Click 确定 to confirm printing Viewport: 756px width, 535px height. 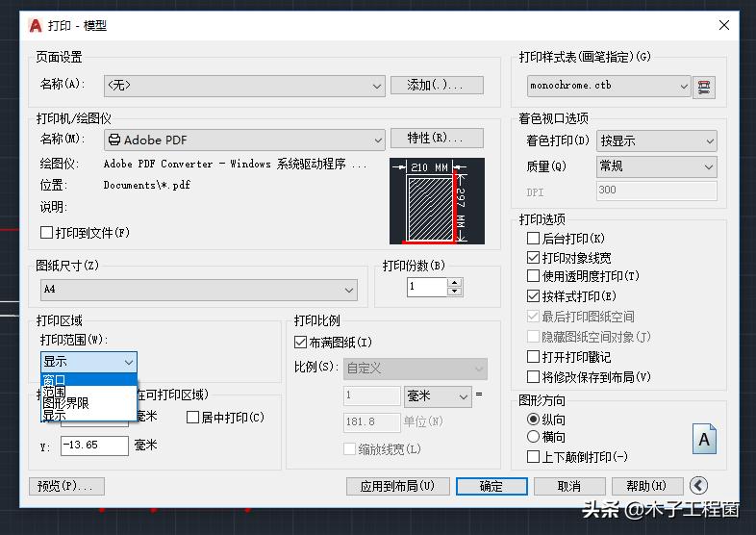tap(491, 486)
